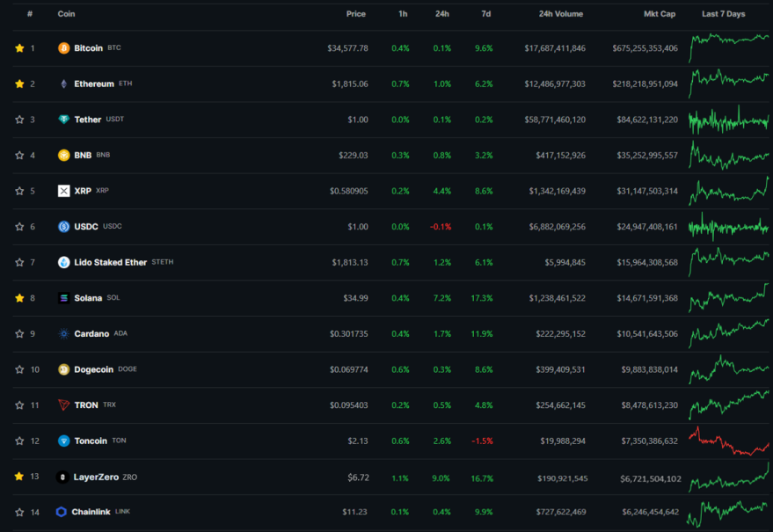
Task: Click Ethereum market cap $218,218,951,094
Action: coord(645,84)
